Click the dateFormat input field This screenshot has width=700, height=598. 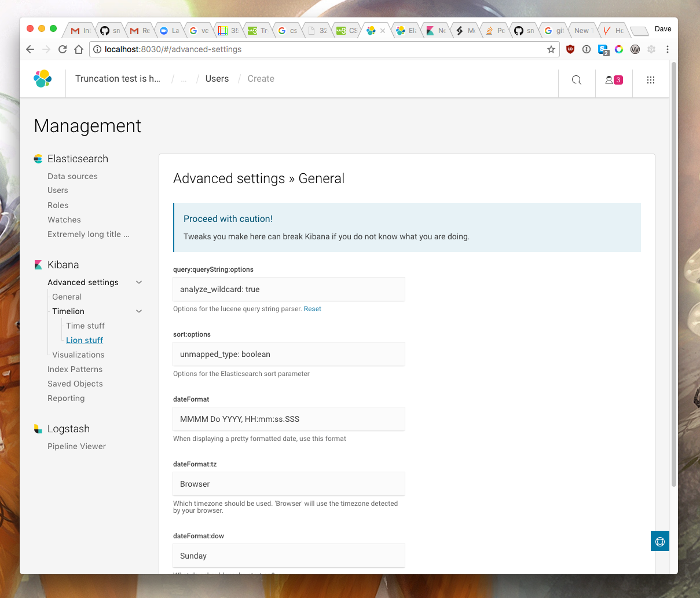coord(289,419)
